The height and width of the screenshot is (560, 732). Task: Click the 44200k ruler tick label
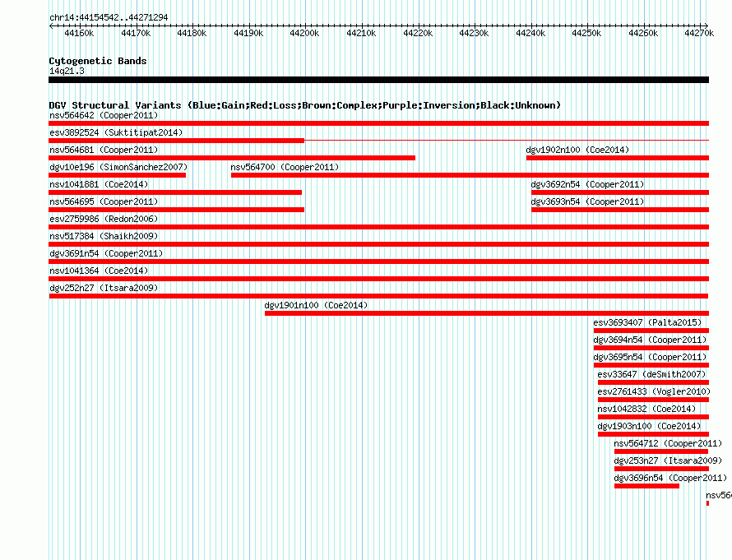coord(304,33)
